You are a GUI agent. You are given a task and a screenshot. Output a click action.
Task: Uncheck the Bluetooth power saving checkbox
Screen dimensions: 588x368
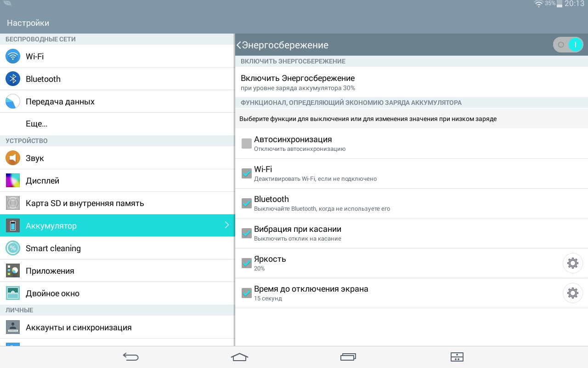pos(247,203)
